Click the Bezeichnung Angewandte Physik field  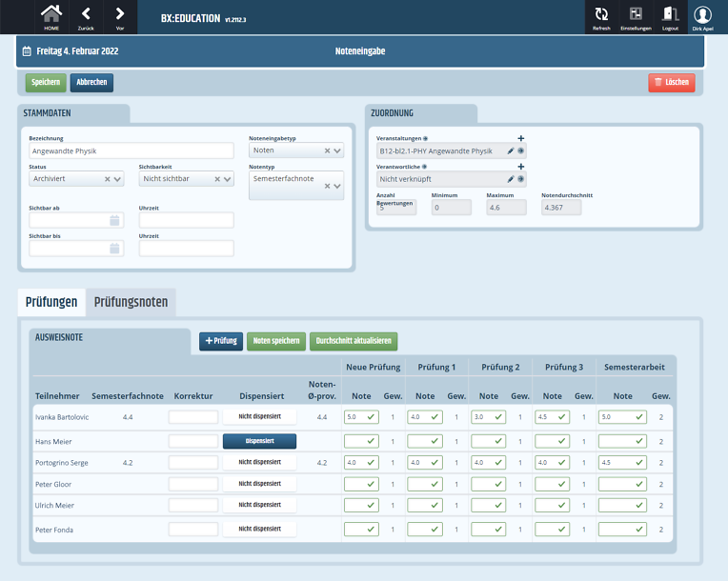click(x=131, y=150)
